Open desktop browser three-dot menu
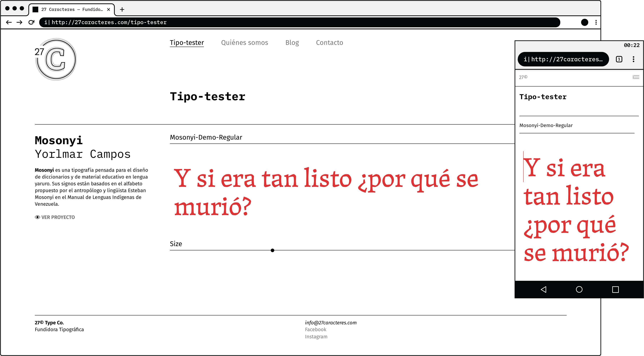This screenshot has width=644, height=356. point(596,22)
